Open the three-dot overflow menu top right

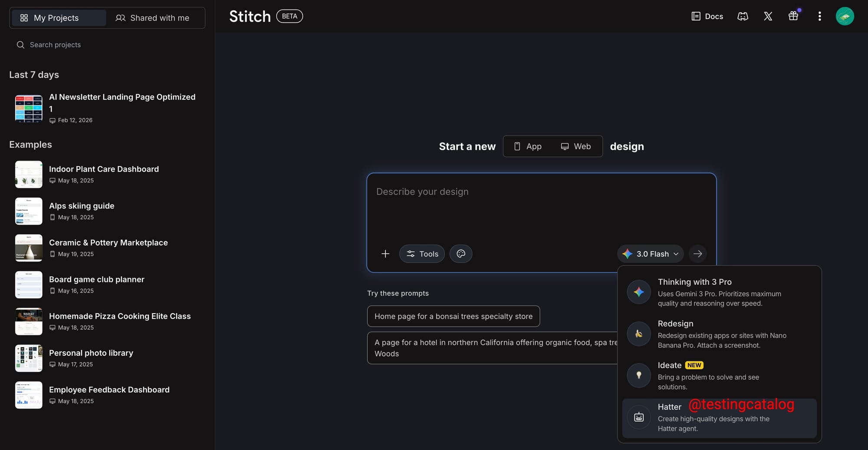coord(820,16)
